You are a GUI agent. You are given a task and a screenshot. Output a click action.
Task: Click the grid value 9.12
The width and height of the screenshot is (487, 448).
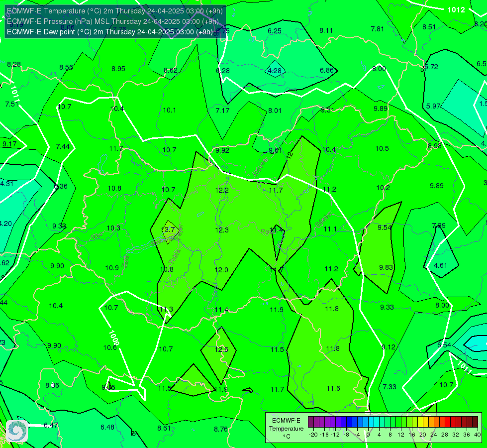(388, 346)
